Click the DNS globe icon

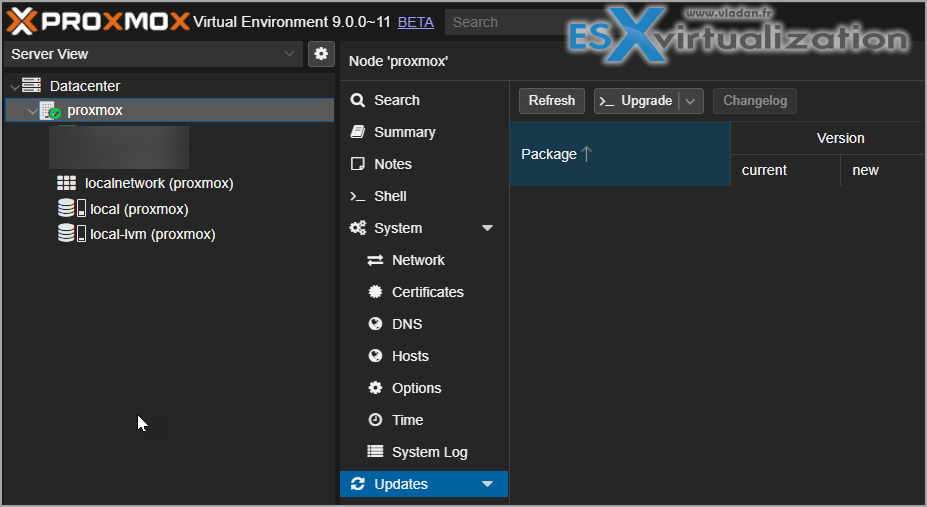tap(375, 324)
